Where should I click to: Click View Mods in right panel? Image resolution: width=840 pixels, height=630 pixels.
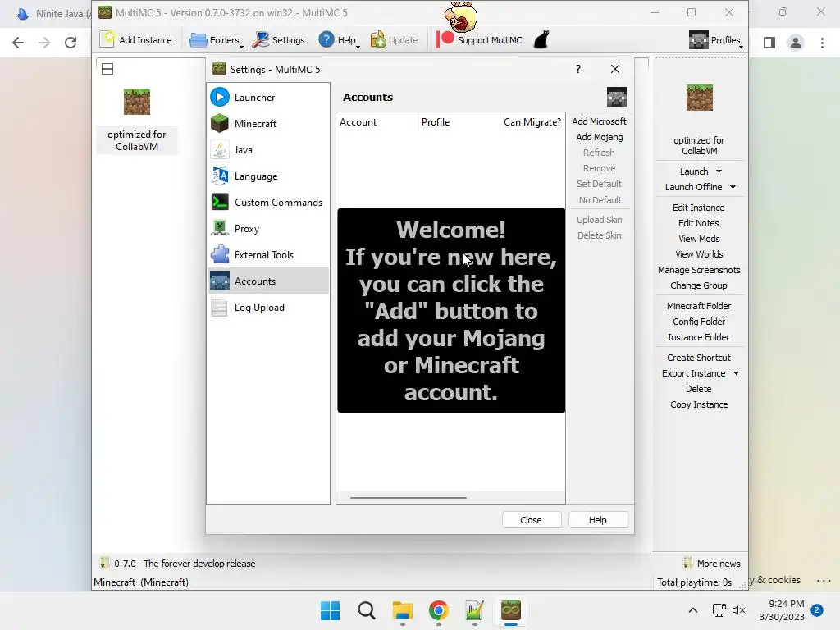[699, 239]
